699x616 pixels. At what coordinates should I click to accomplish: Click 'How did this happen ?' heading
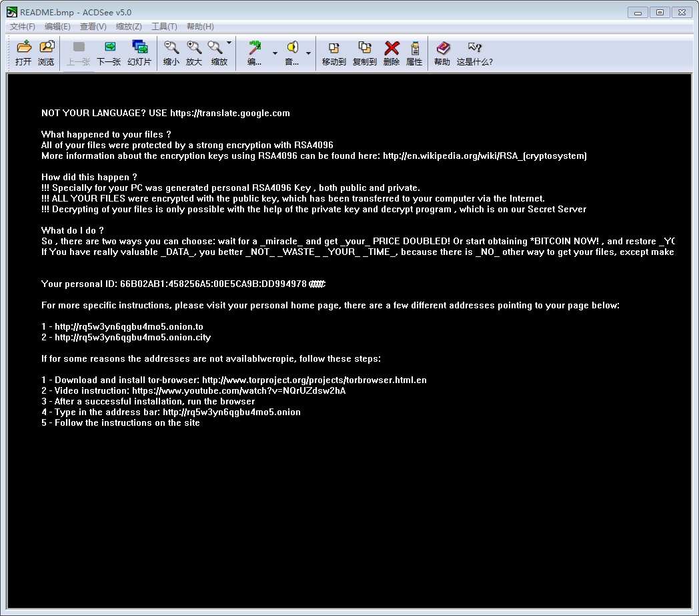tap(89, 178)
